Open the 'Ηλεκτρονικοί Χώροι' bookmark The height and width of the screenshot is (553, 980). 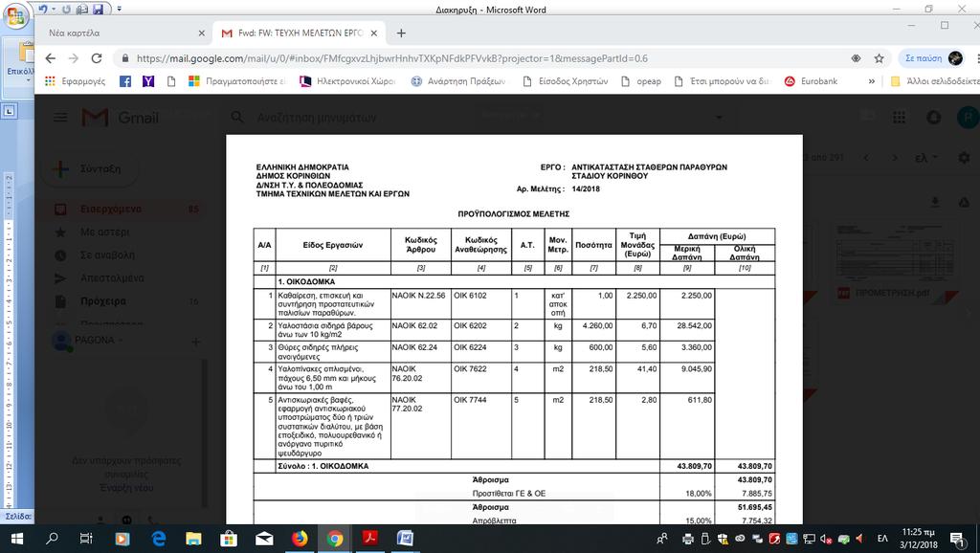tap(347, 81)
